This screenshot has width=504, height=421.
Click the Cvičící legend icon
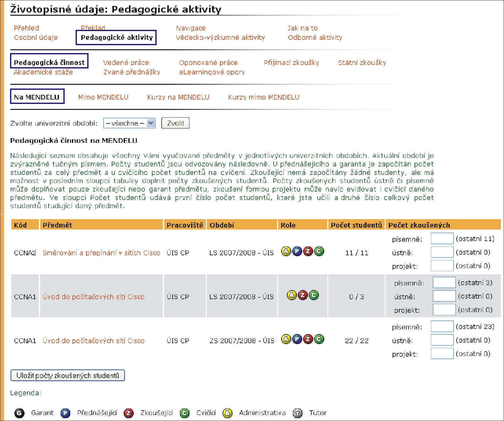pyautogui.click(x=185, y=413)
